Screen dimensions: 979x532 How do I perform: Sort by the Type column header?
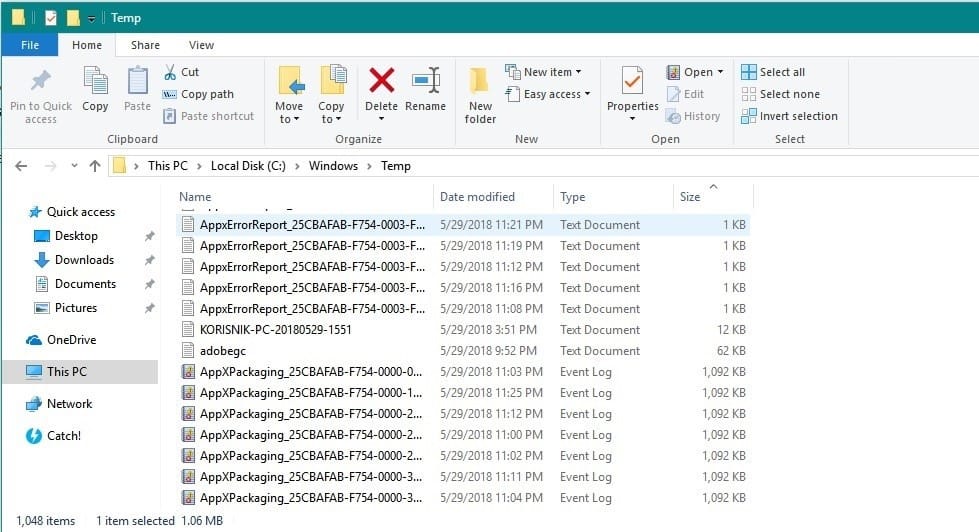613,197
